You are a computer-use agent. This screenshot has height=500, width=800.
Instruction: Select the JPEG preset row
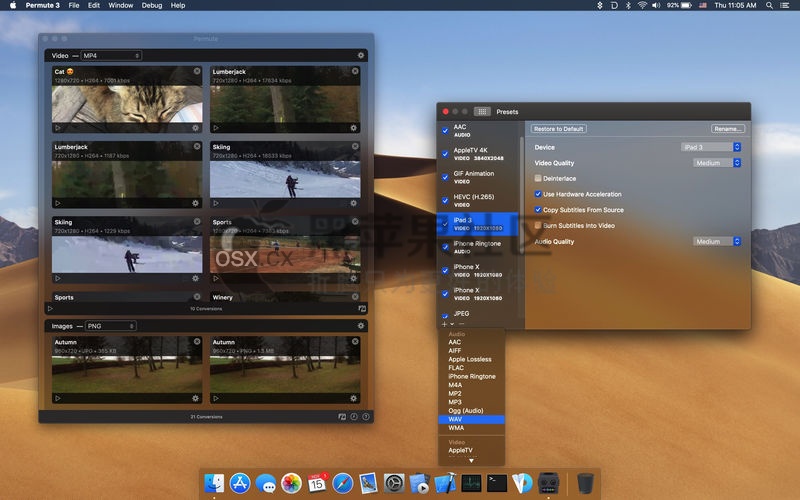coord(478,314)
